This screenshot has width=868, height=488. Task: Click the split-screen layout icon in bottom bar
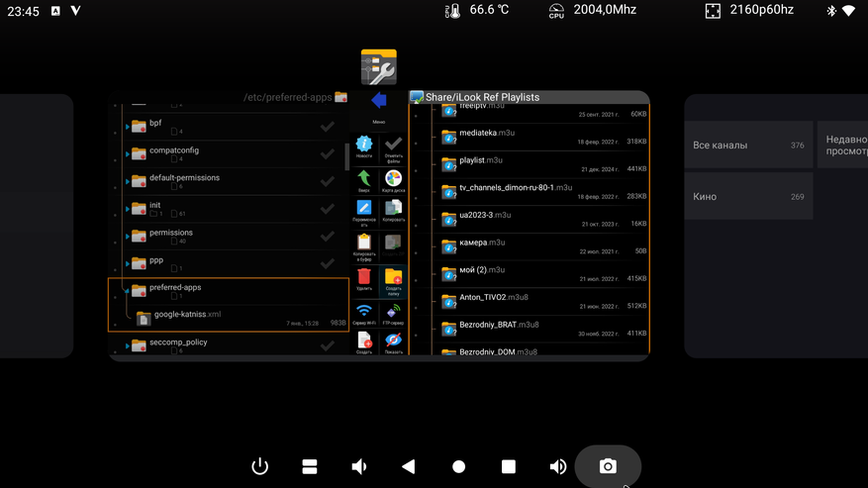pyautogui.click(x=310, y=466)
